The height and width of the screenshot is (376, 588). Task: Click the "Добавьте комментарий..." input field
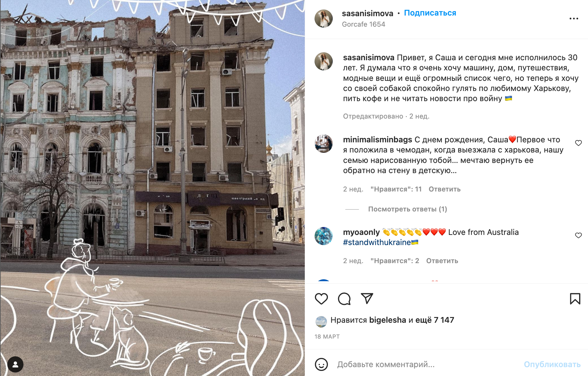pos(425,365)
